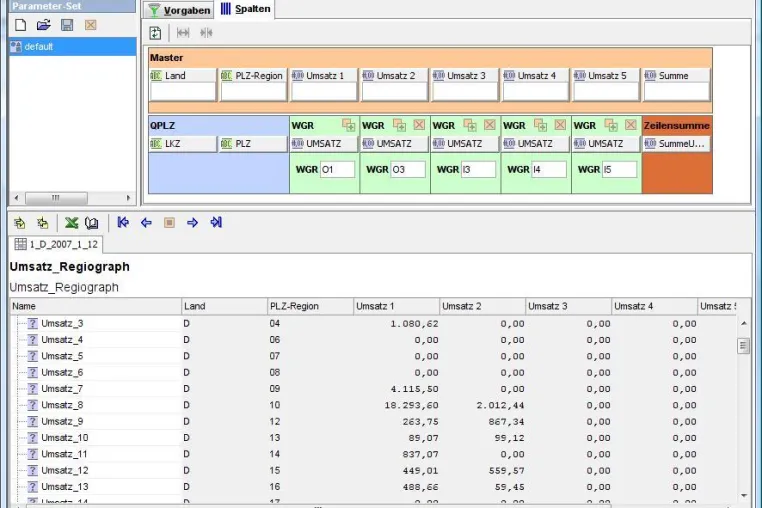
Task: Select the Umsatz 3 master column
Action: (464, 76)
